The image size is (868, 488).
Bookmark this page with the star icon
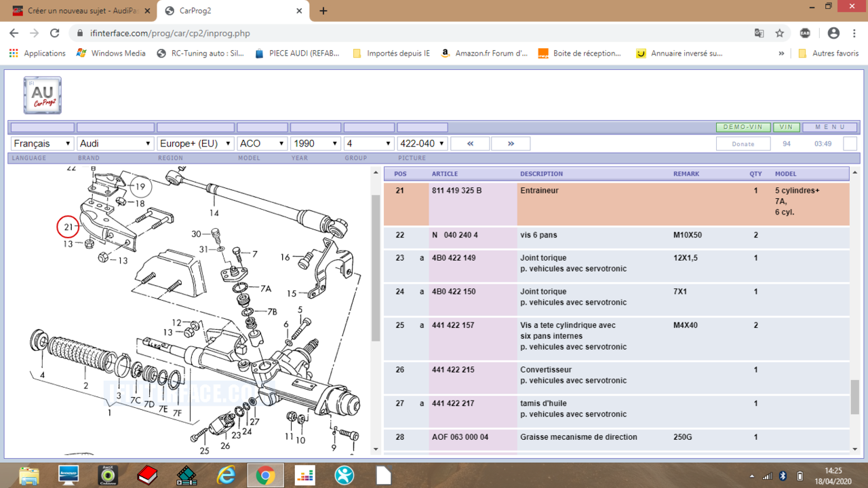pyautogui.click(x=780, y=33)
